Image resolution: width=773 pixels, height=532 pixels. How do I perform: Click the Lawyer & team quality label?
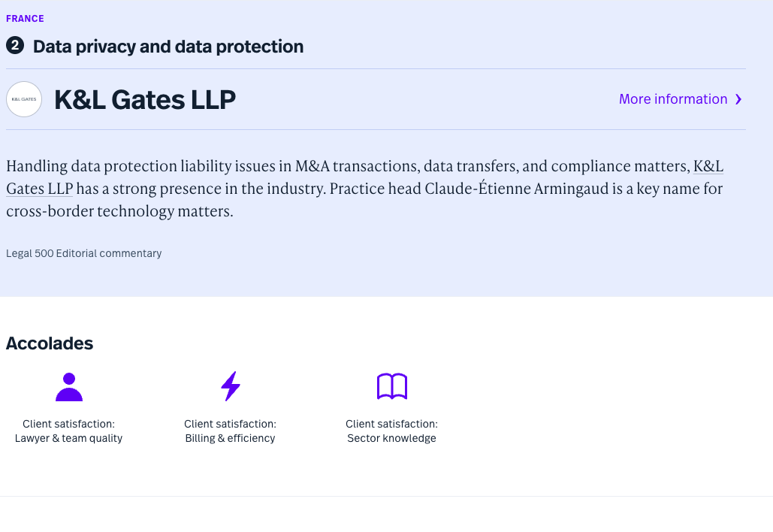pos(68,438)
